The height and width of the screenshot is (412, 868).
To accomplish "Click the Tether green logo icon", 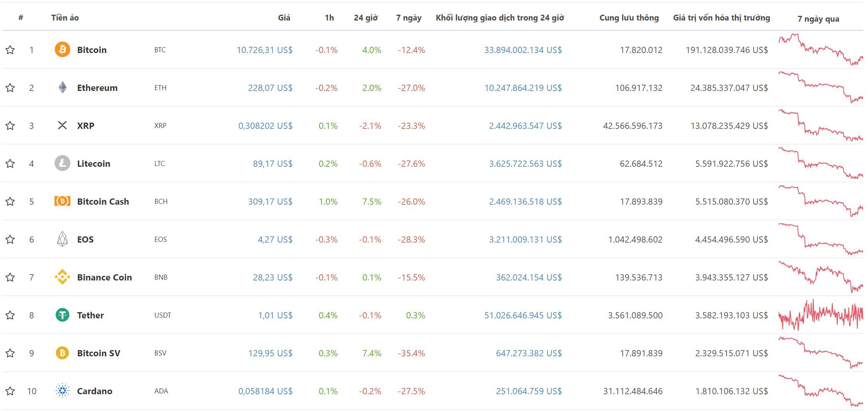I will [x=62, y=315].
